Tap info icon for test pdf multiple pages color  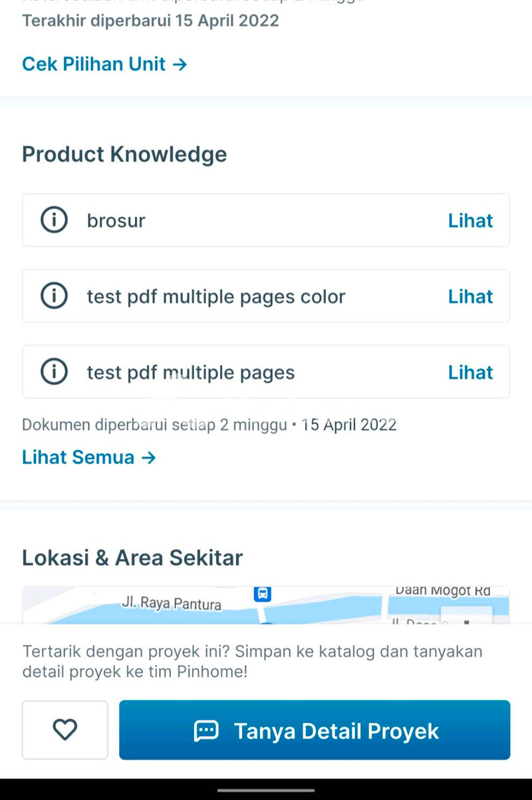(x=54, y=296)
